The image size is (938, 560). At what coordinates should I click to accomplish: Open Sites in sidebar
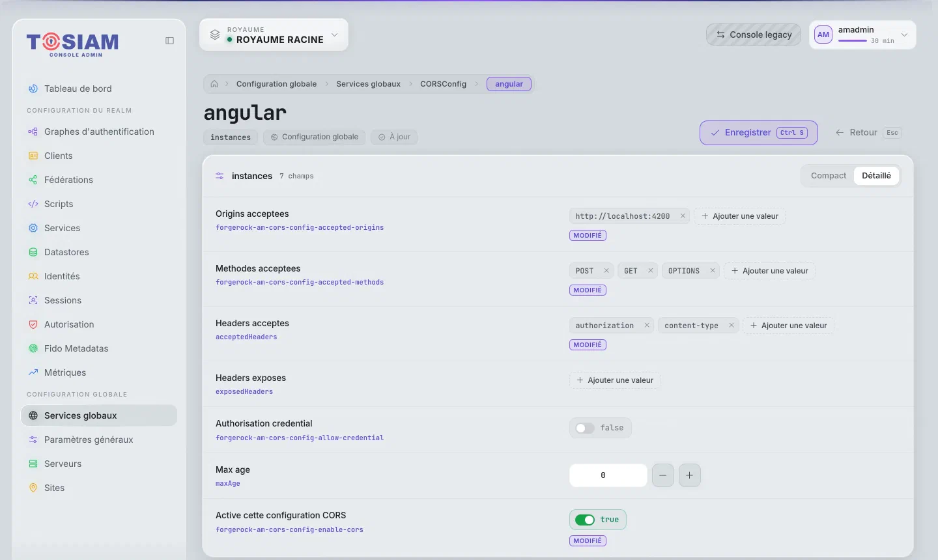99,488
